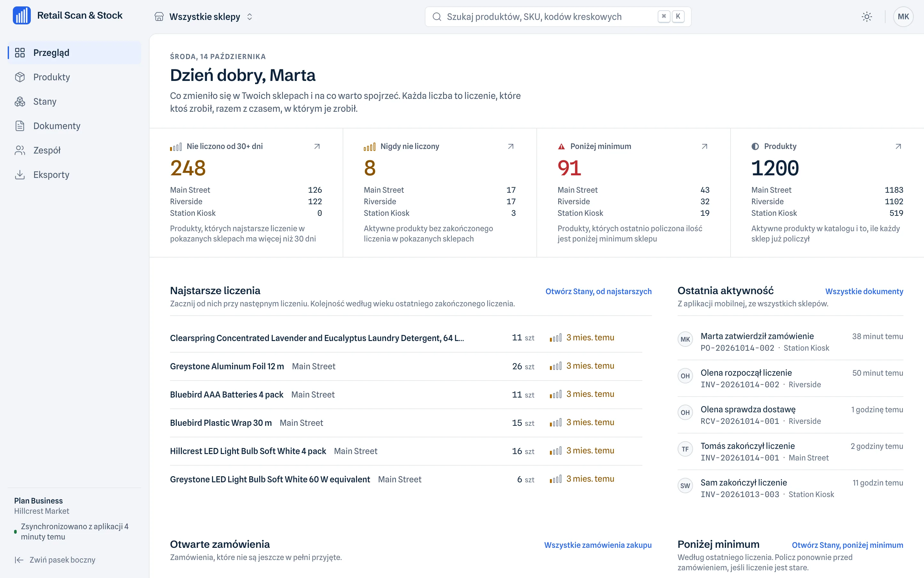The height and width of the screenshot is (578, 924).
Task: Open the Bluebird Plastic Wrap 30 m row
Action: coord(406,423)
